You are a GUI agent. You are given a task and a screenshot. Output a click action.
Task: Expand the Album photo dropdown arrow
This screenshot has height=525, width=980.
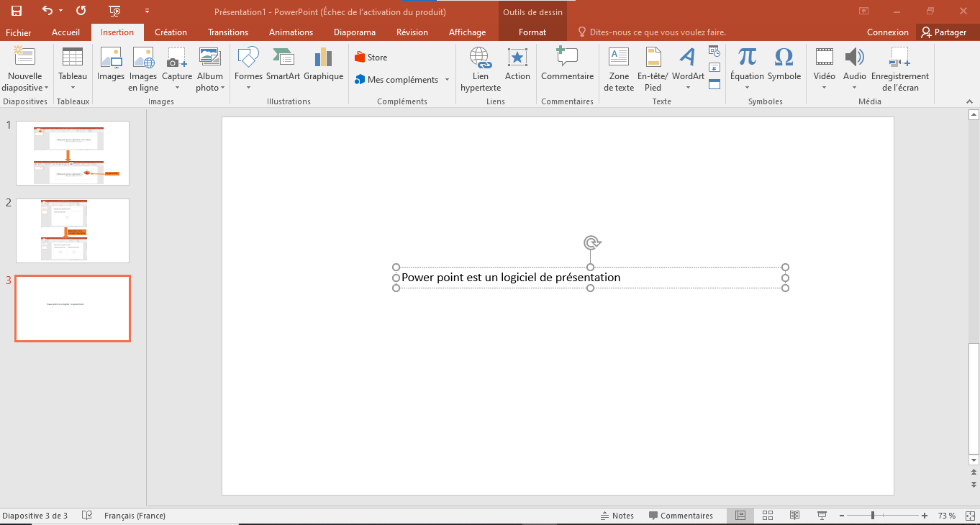click(x=222, y=88)
